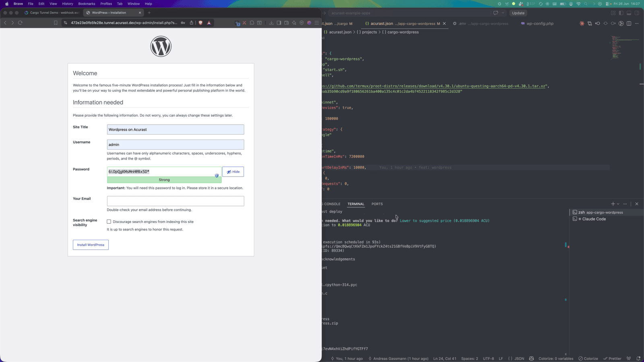Check Discourage search engines checkbox
This screenshot has height=362, width=644.
109,222
